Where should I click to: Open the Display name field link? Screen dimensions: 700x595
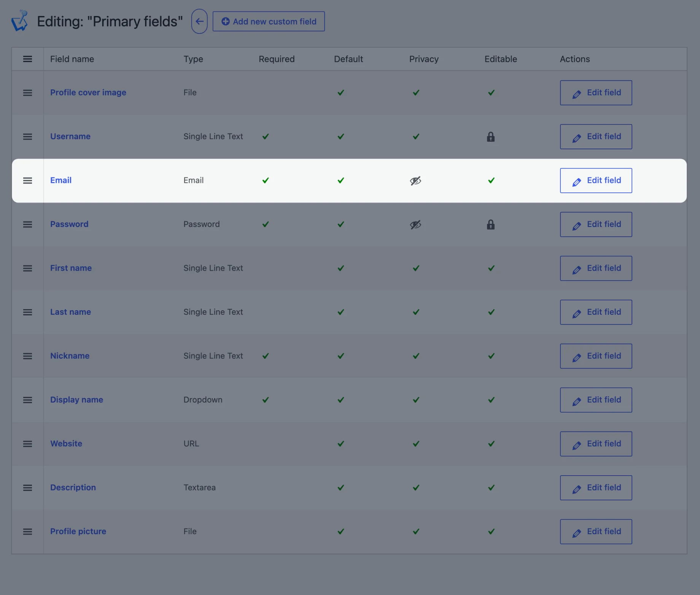76,400
